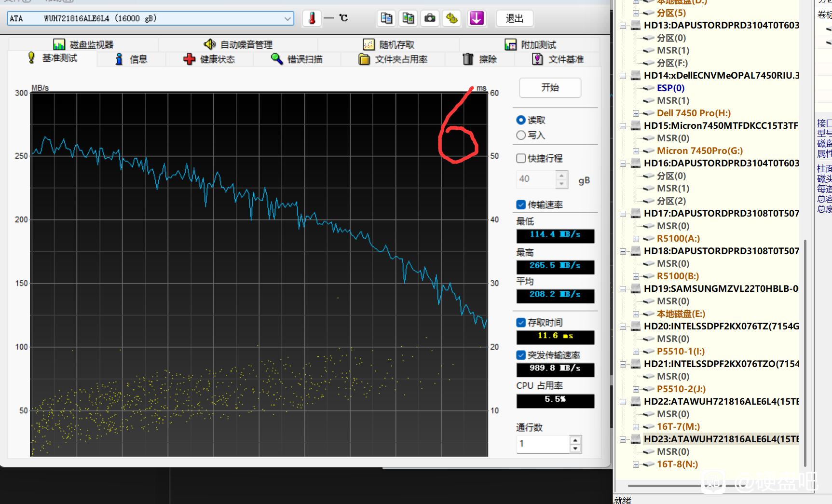Save screenshot with camera icon
This screenshot has width=832, height=504.
(x=430, y=18)
